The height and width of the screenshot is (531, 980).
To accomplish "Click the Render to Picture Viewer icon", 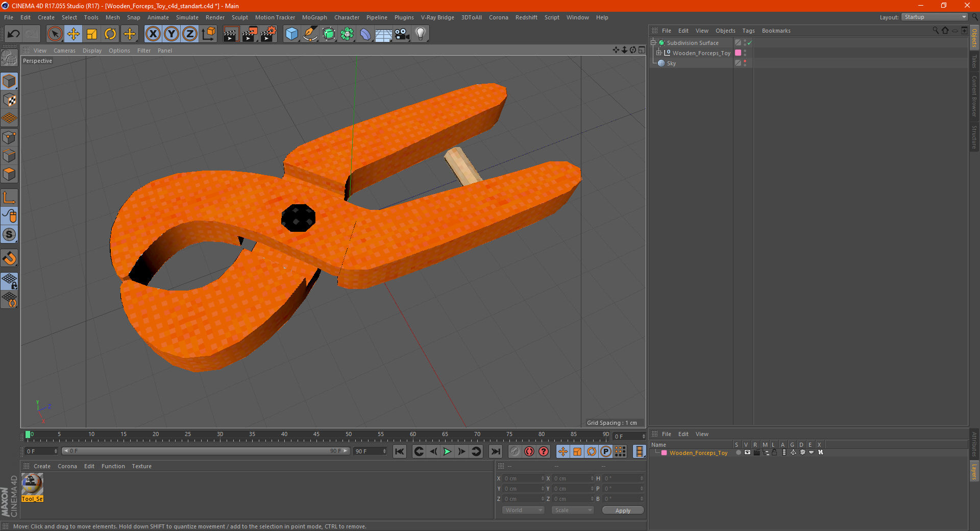I will pos(250,34).
